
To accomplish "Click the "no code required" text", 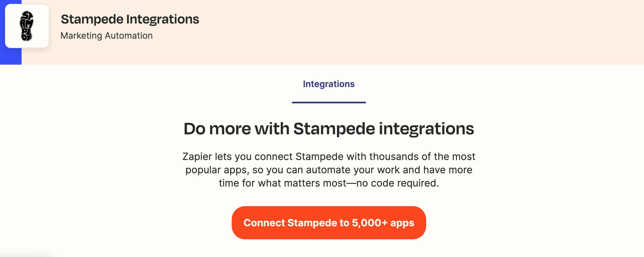I will [397, 183].
